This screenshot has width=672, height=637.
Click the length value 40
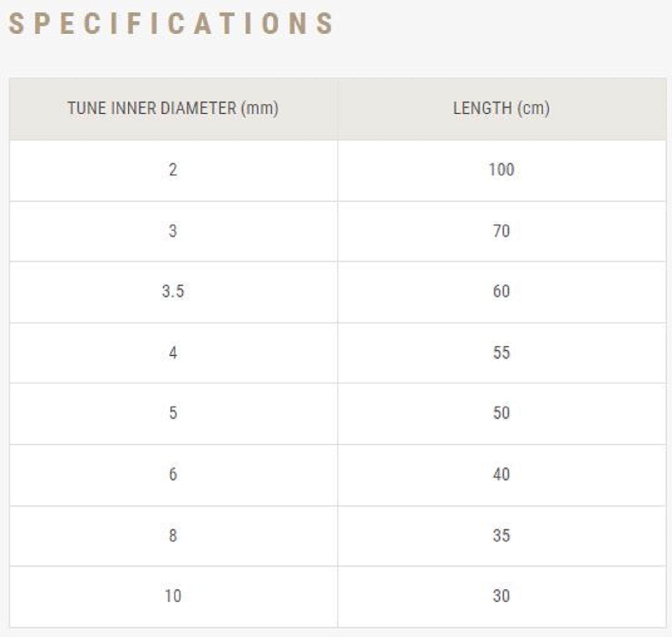pyautogui.click(x=501, y=474)
